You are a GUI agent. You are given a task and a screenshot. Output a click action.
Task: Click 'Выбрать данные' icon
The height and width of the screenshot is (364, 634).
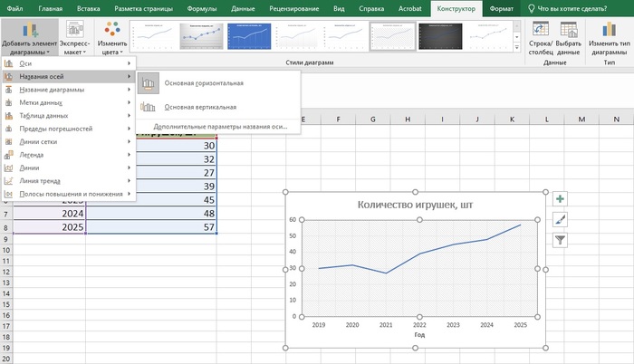[568, 29]
